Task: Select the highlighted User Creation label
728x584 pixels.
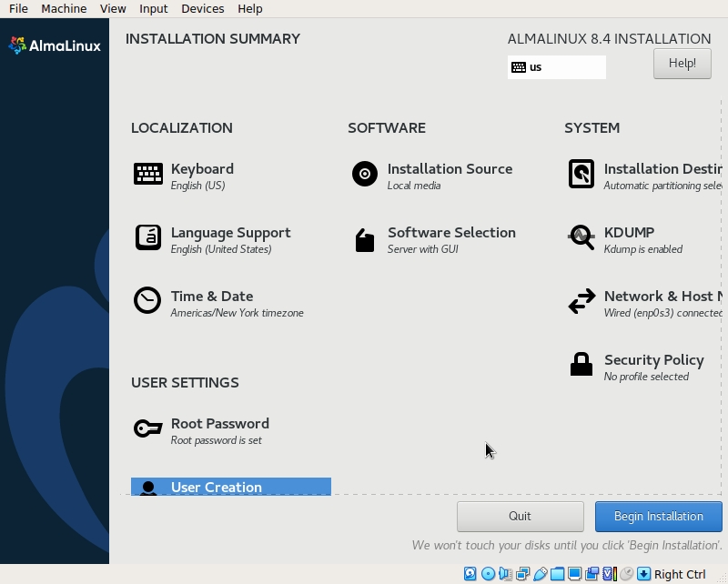Action: point(217,488)
